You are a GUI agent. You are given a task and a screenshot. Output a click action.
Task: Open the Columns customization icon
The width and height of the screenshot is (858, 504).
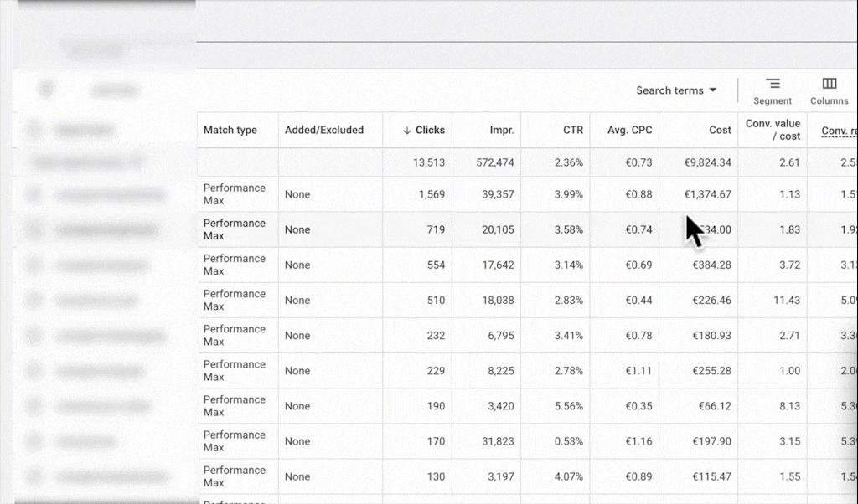pos(829,85)
